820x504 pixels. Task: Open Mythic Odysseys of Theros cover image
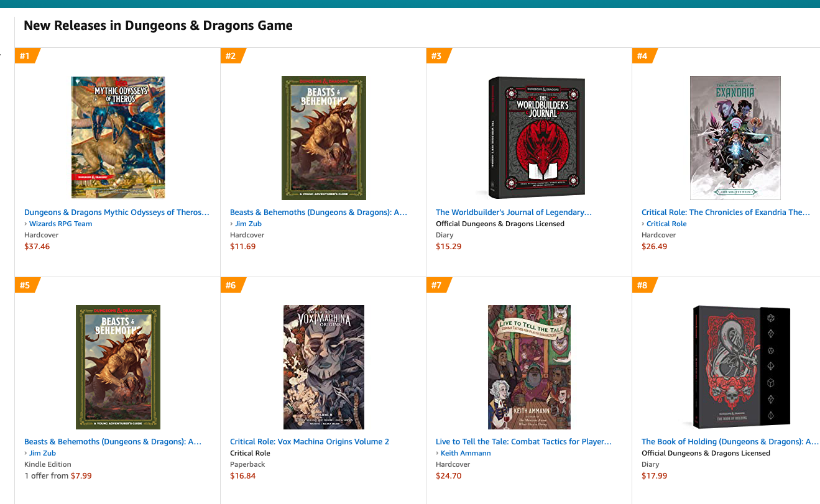point(118,137)
